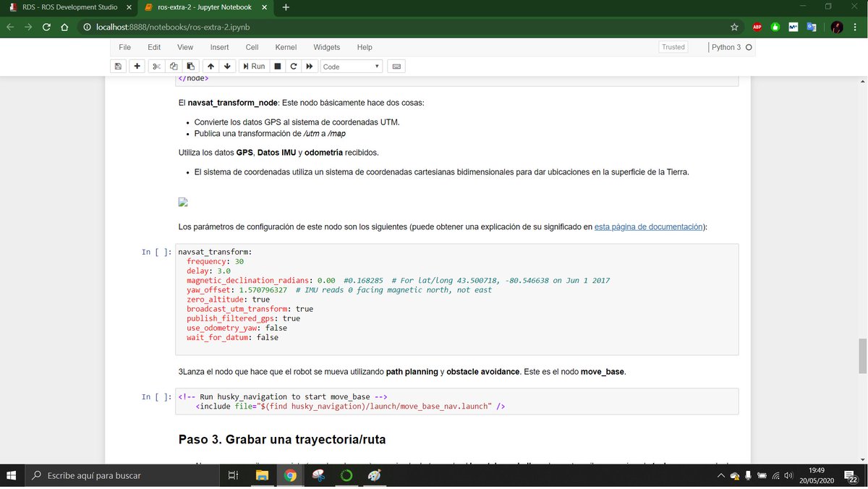The image size is (868, 489).
Task: Click the page vertical scrollbar thumb
Action: 863,357
